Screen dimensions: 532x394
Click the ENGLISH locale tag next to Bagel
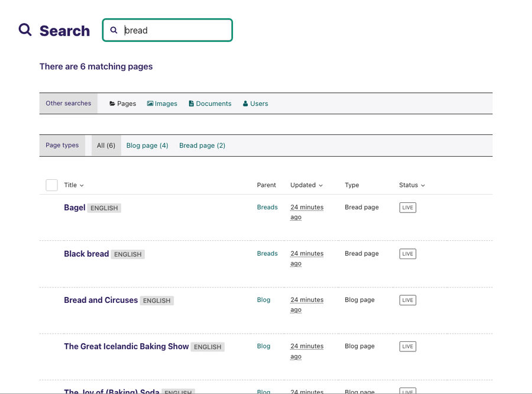[104, 208]
